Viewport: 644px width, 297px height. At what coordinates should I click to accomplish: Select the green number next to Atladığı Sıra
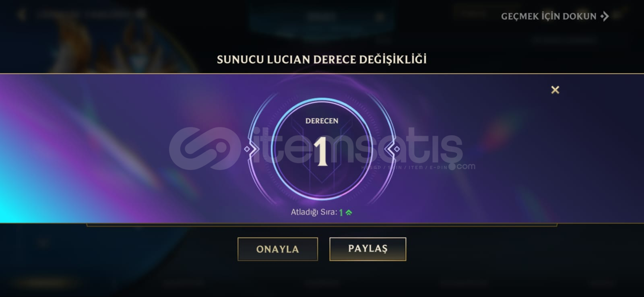(x=341, y=212)
